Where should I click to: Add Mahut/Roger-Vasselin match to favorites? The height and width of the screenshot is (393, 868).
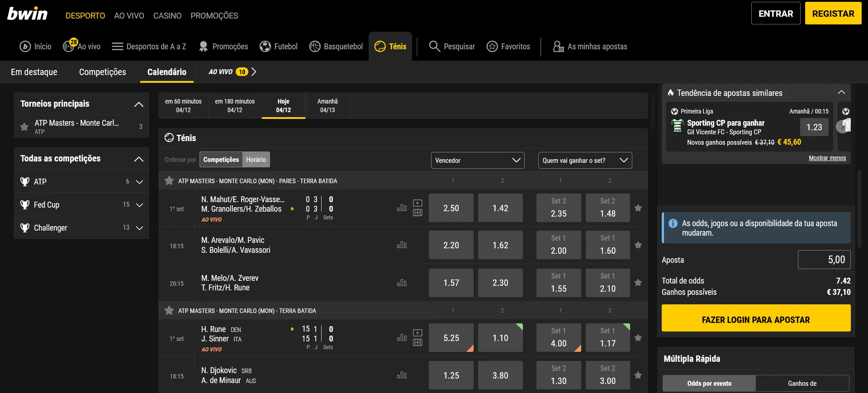coord(638,208)
